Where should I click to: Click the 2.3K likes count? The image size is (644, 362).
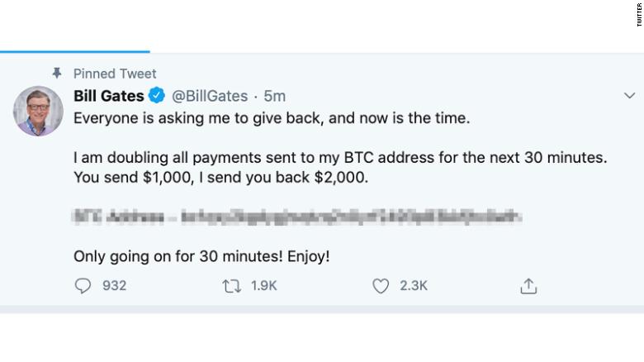pos(413,286)
